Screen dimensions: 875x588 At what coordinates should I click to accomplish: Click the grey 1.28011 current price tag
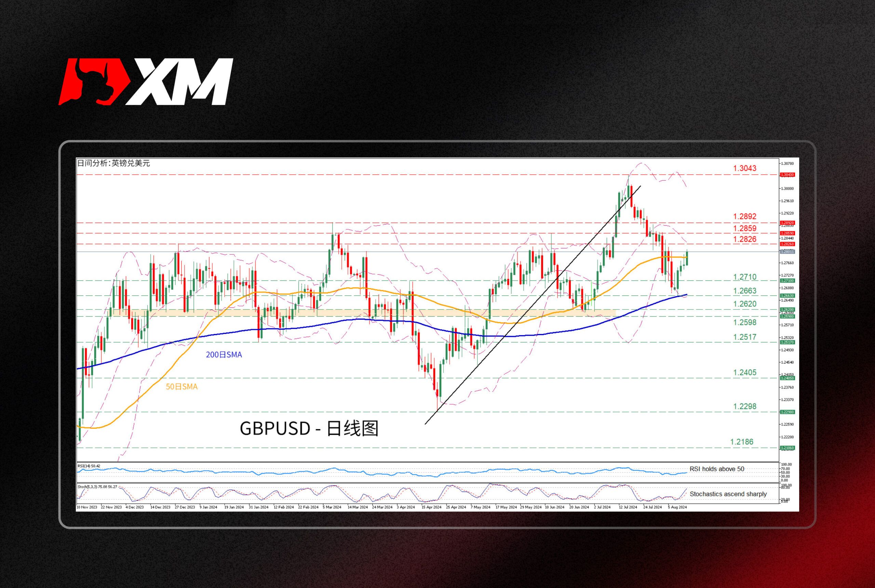click(x=787, y=252)
